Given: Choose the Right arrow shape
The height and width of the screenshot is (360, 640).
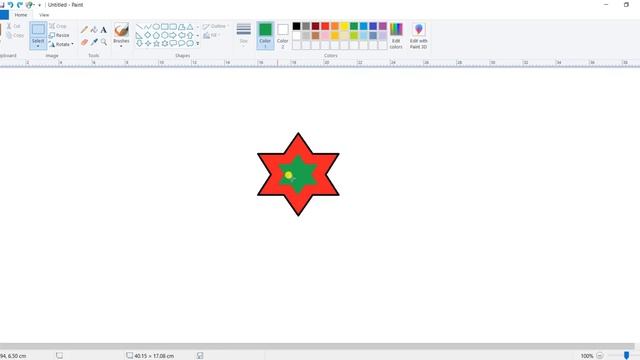Looking at the screenshot, I should 173,36.
